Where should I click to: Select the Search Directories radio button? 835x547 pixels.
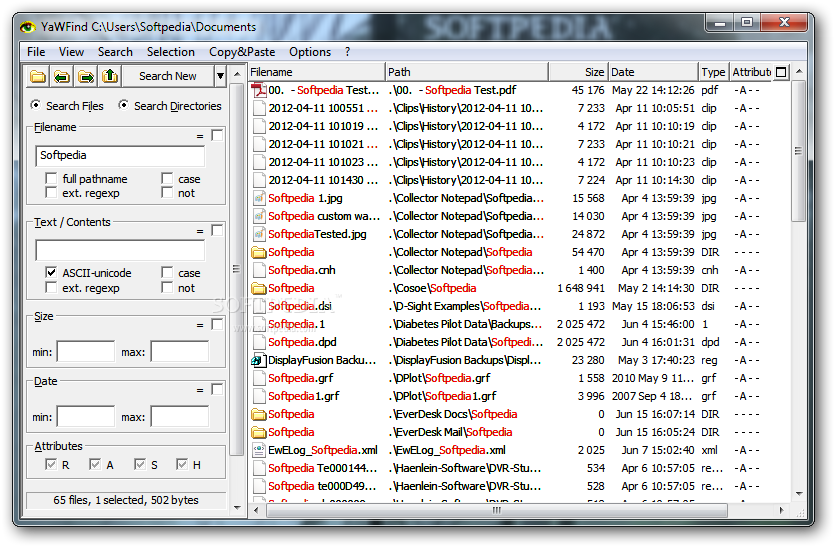(123, 105)
